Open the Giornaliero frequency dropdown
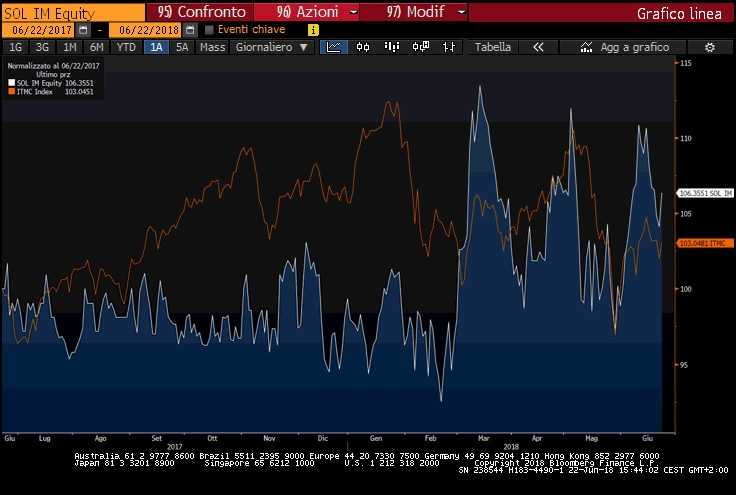 tap(272, 47)
